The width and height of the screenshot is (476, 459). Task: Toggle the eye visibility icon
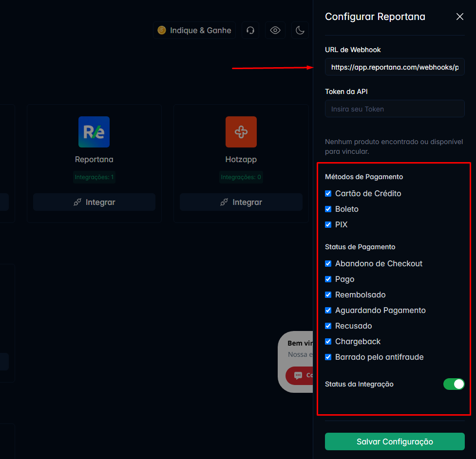(x=275, y=30)
